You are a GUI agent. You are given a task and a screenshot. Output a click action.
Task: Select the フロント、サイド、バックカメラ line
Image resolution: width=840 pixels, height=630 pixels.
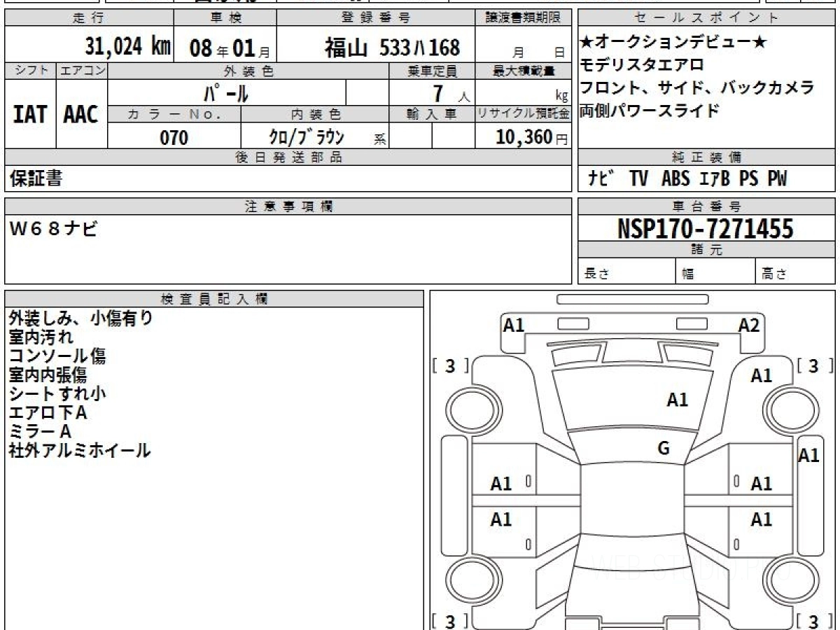pyautogui.click(x=697, y=88)
